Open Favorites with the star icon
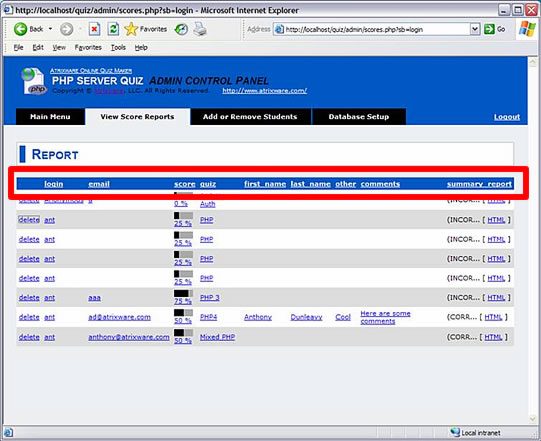The image size is (541, 441). click(131, 29)
